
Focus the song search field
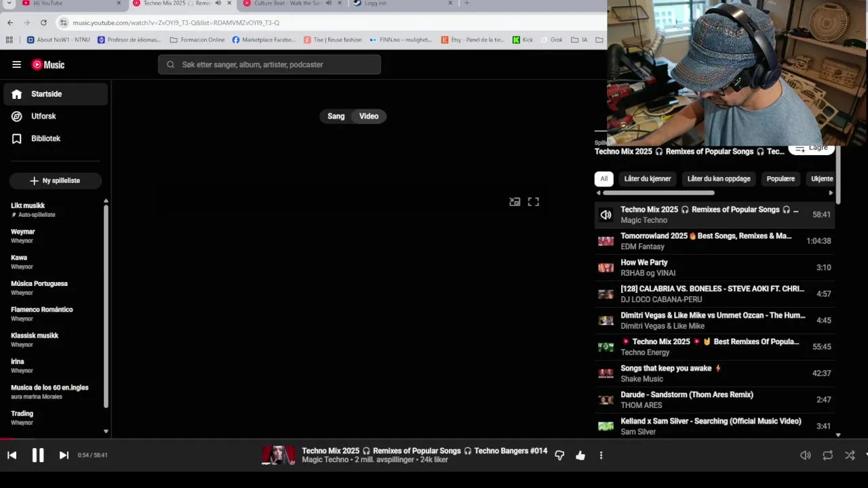tap(269, 64)
